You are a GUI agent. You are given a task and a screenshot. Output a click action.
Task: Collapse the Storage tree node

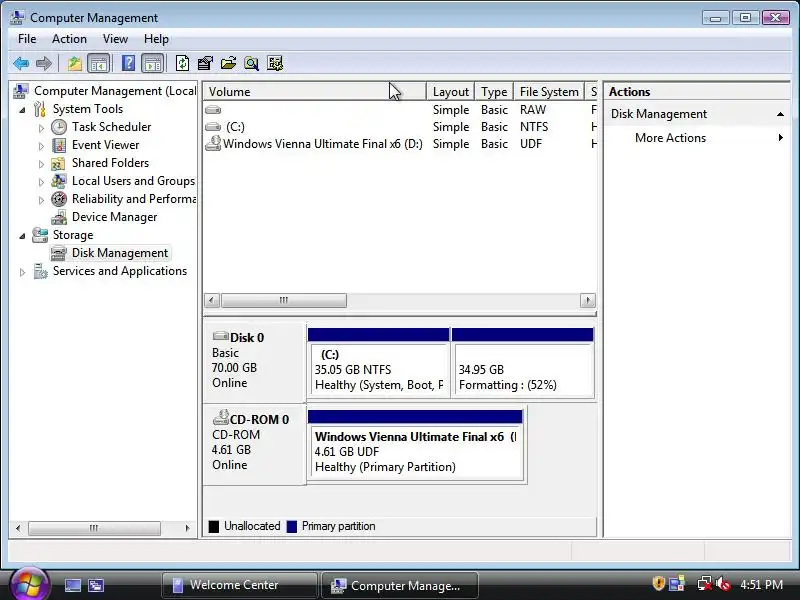coord(22,235)
